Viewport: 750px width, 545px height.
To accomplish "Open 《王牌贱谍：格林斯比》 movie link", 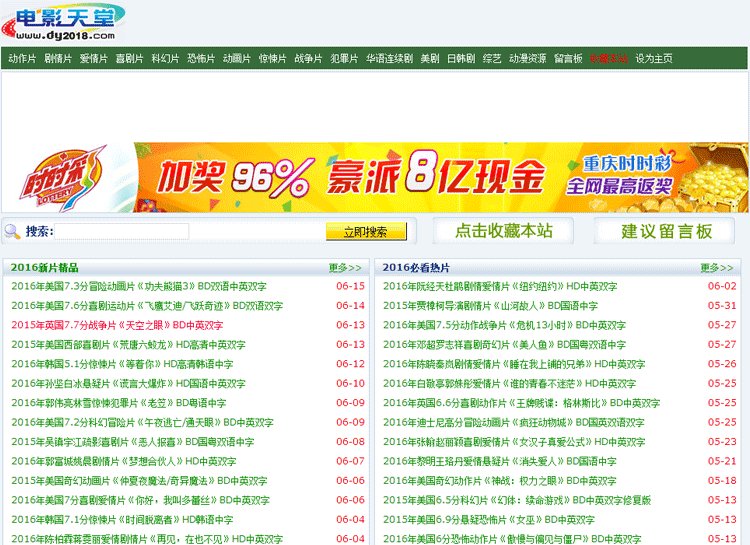I will click(x=521, y=403).
